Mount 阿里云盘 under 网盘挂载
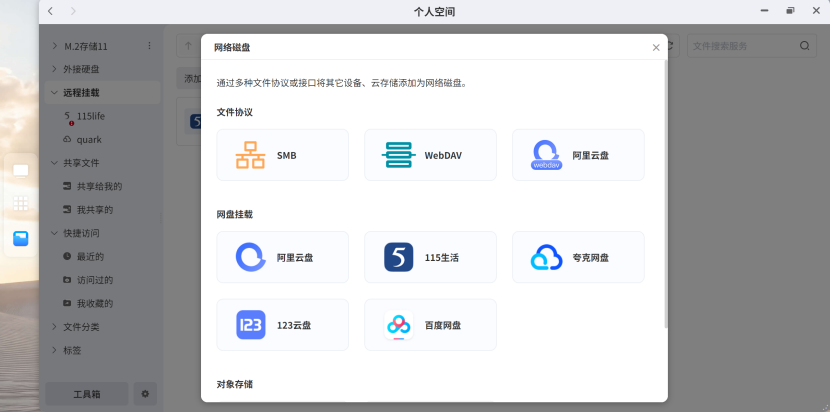830x412 pixels. point(283,257)
